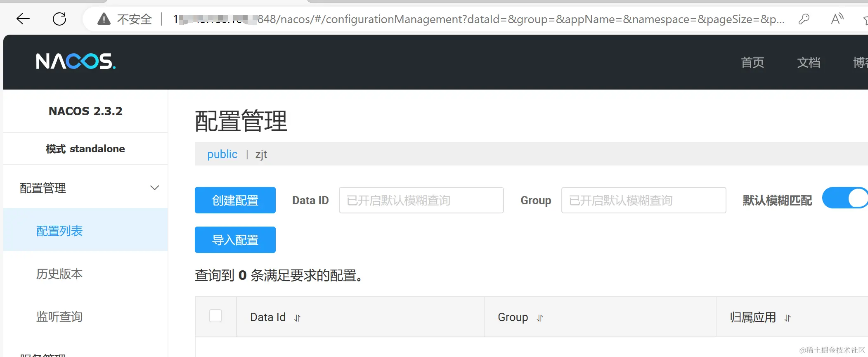The image size is (868, 357).
Task: Click the NACOS 2.3.2 version text
Action: 85,111
